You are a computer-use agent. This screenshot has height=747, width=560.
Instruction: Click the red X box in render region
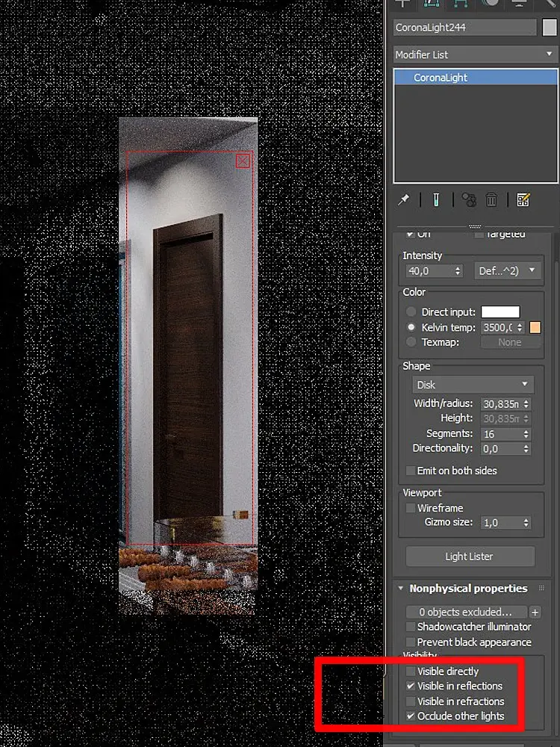pyautogui.click(x=243, y=161)
